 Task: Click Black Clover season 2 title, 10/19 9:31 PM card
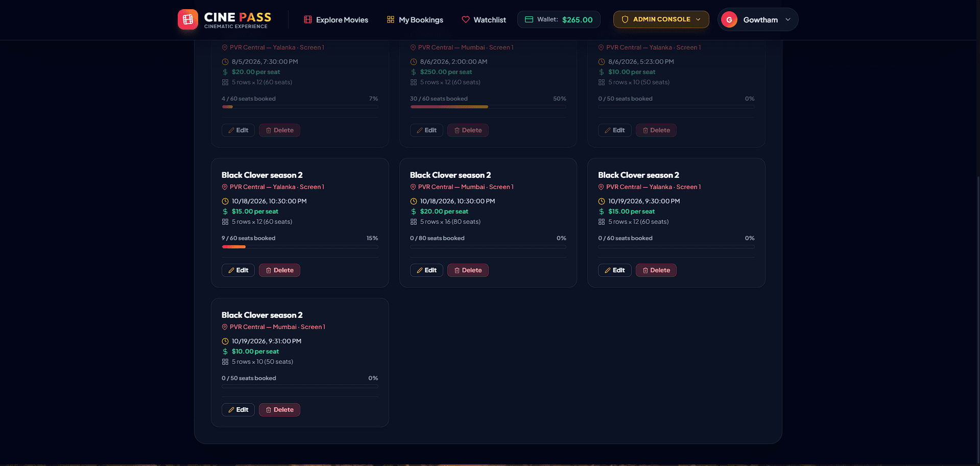[262, 315]
